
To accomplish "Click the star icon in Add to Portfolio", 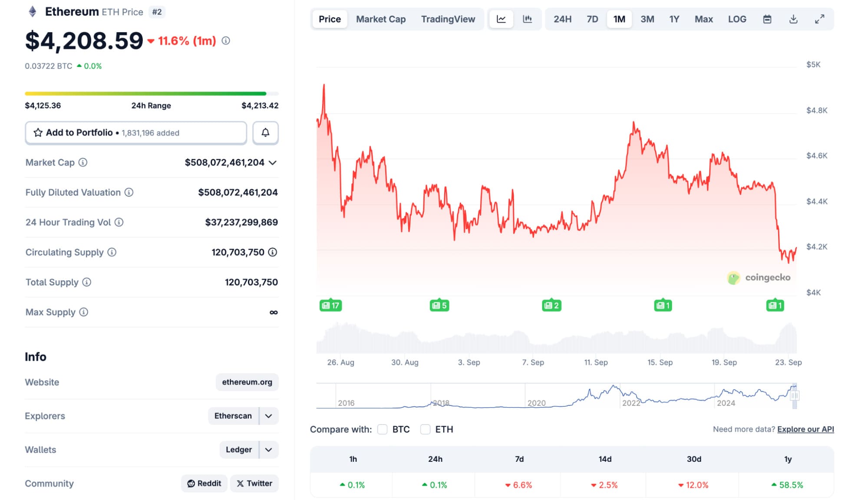I will coord(38,133).
